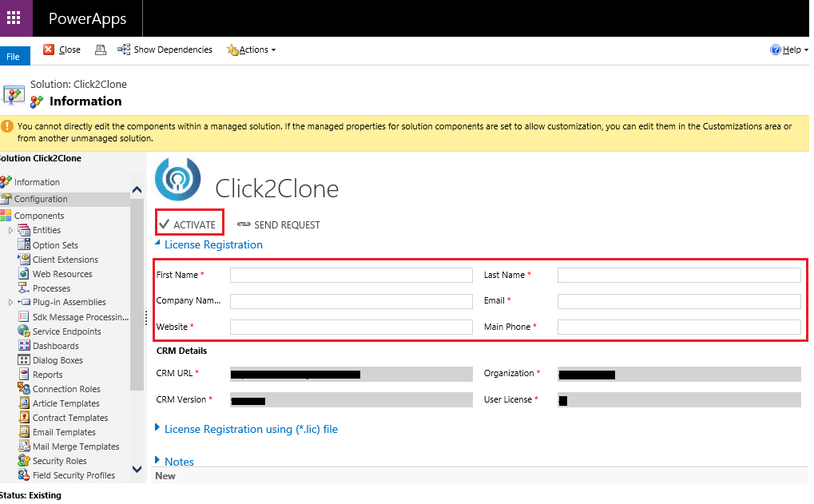Select Components in the solution tree
The height and width of the screenshot is (504, 814).
pos(39,216)
